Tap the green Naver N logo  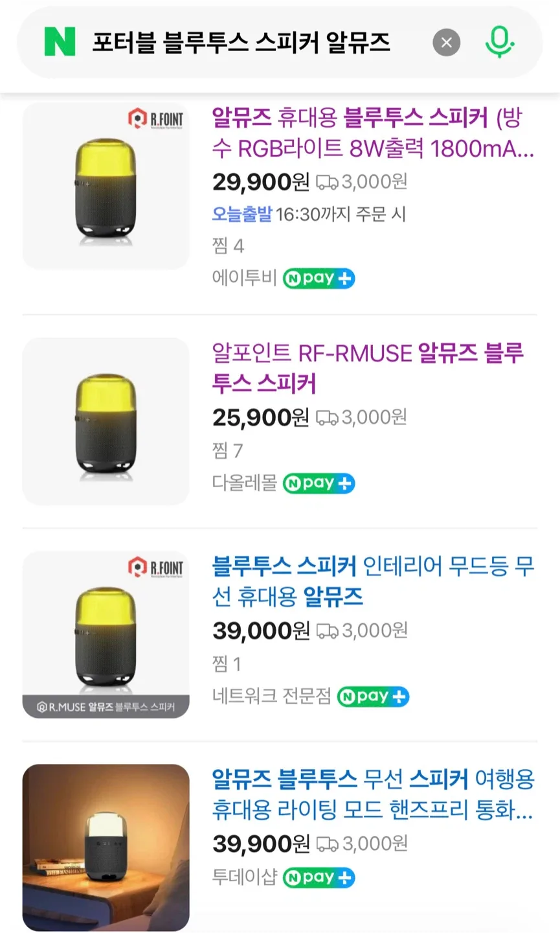(x=60, y=43)
